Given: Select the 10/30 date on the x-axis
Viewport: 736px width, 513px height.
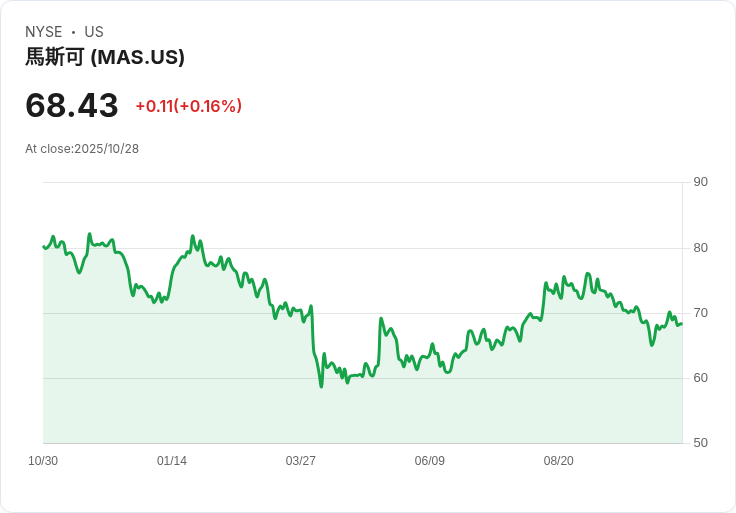Looking at the screenshot, I should coord(43,461).
